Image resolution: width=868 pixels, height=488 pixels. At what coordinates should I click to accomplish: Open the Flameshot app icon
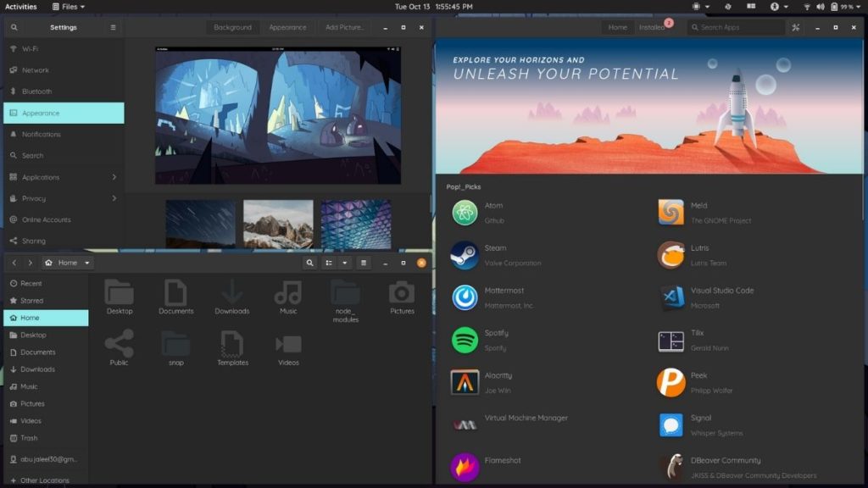tap(465, 467)
